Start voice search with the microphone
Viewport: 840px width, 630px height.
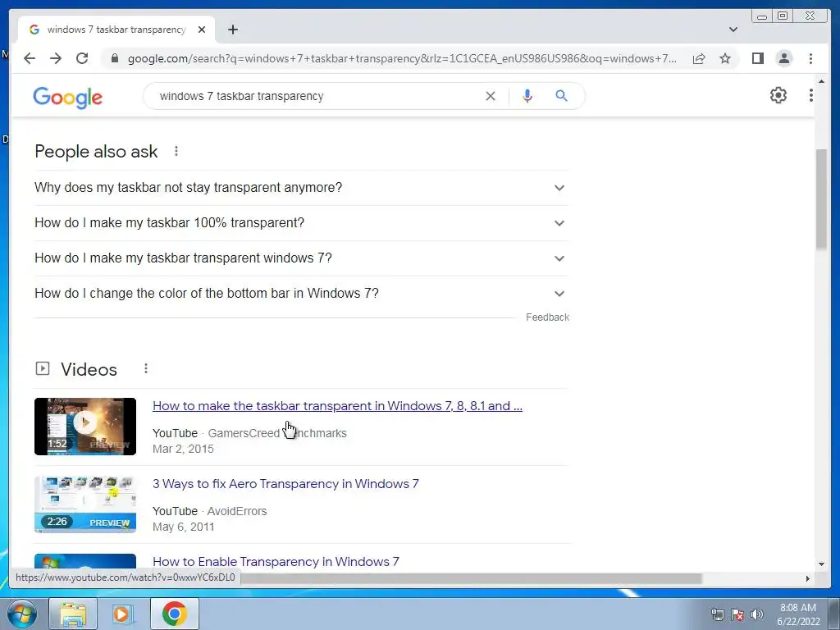tap(527, 96)
